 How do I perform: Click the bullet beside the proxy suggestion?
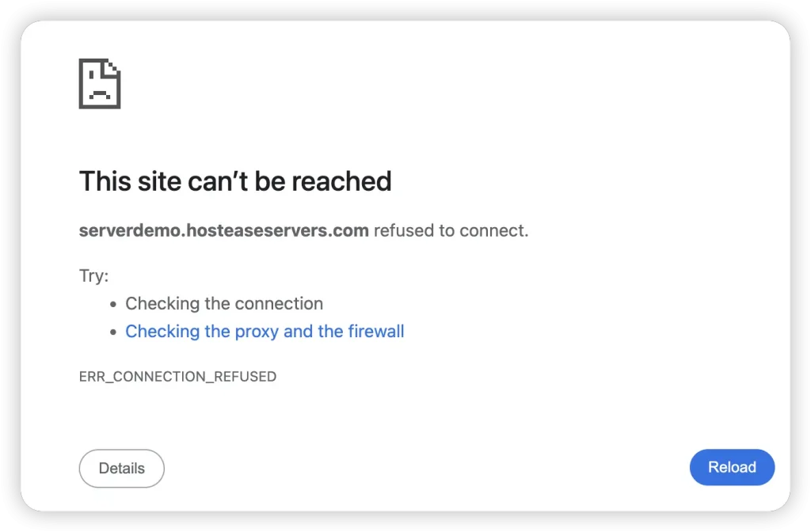coord(114,331)
